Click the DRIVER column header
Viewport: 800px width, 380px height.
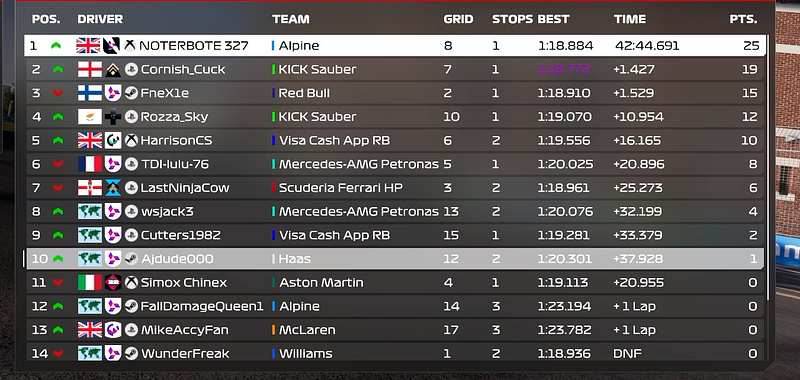(x=100, y=19)
